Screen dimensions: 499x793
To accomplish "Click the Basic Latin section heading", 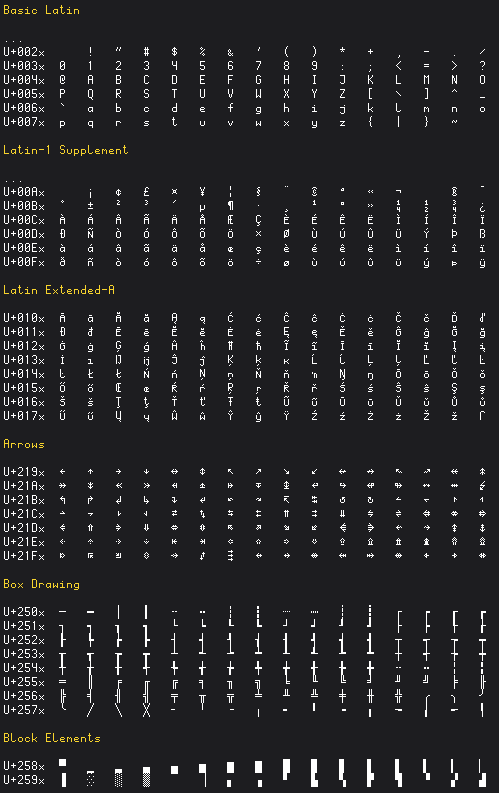I will pyautogui.click(x=41, y=10).
